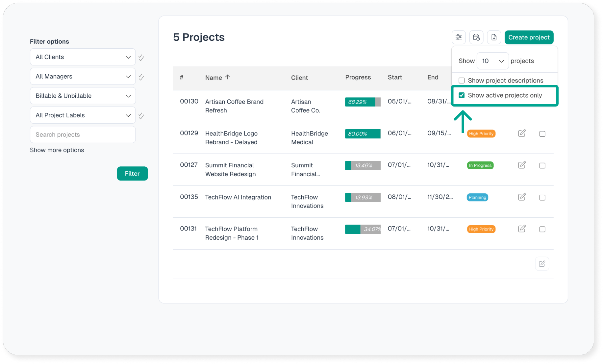Click the export download file icon
603x364 pixels.
pos(494,37)
